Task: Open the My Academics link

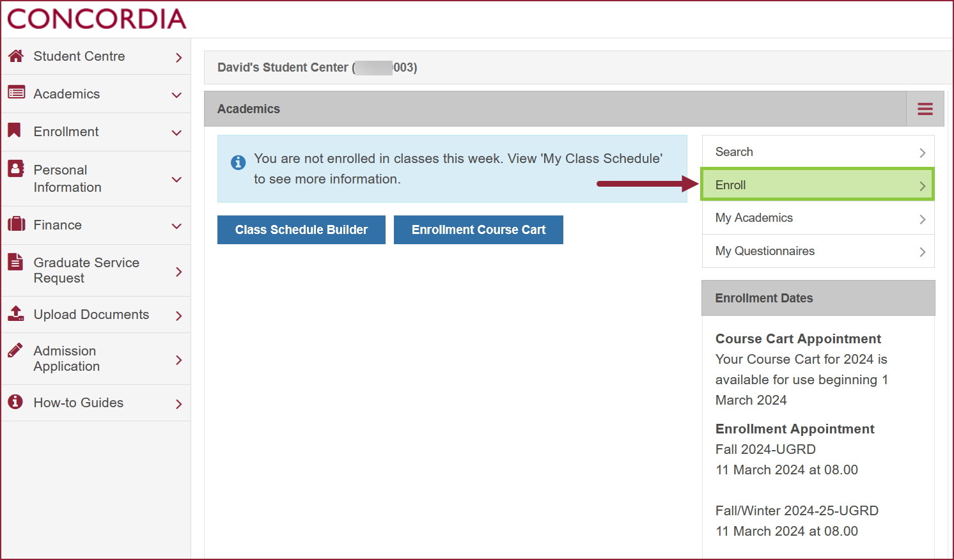Action: click(818, 218)
